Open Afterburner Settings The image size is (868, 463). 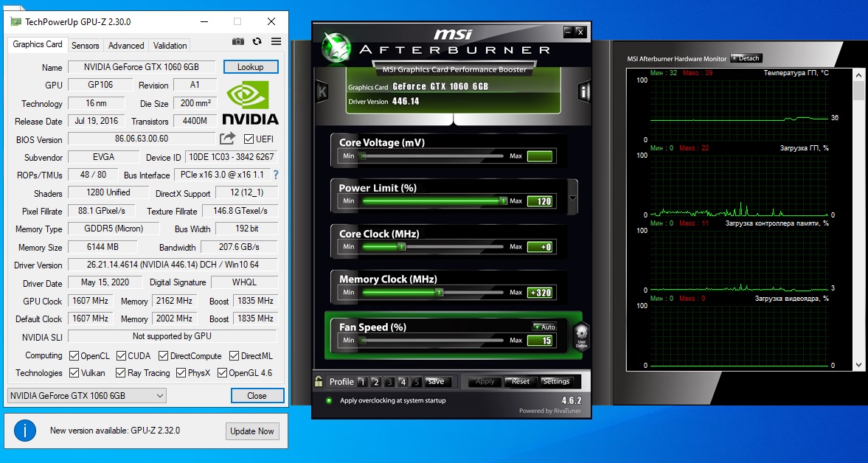click(556, 382)
